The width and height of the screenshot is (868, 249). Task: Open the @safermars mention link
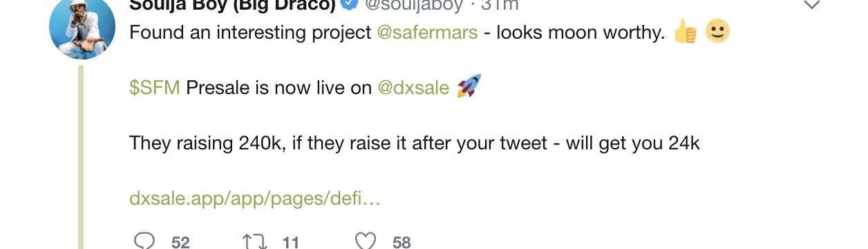pyautogui.click(x=427, y=33)
